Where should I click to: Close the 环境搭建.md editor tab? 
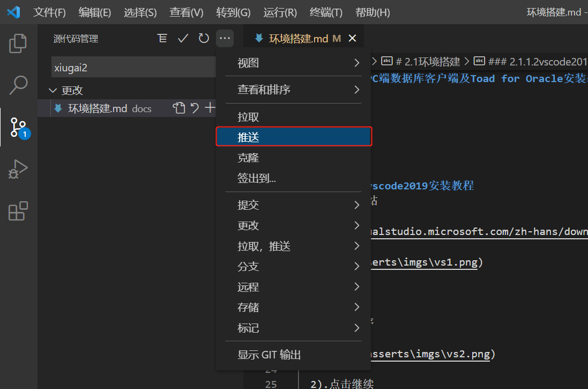pos(352,38)
